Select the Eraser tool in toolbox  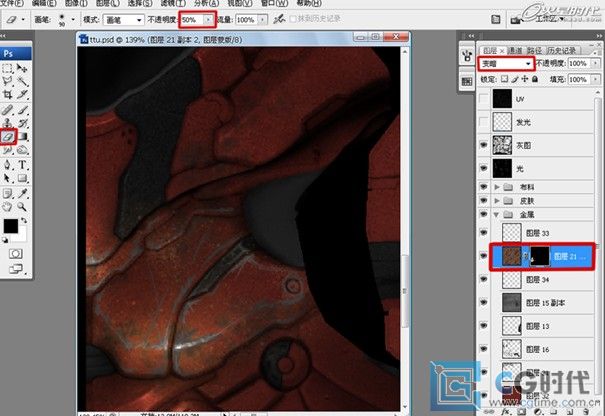tap(8, 136)
